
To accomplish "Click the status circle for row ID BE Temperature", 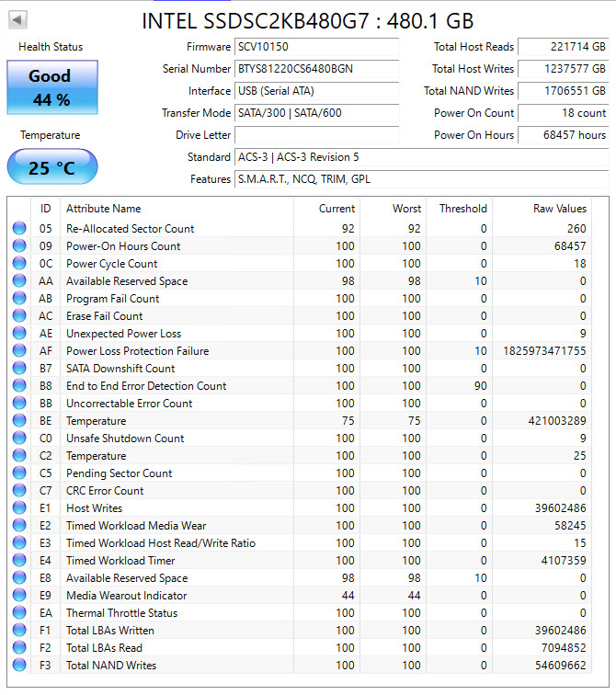I will 19,420.
